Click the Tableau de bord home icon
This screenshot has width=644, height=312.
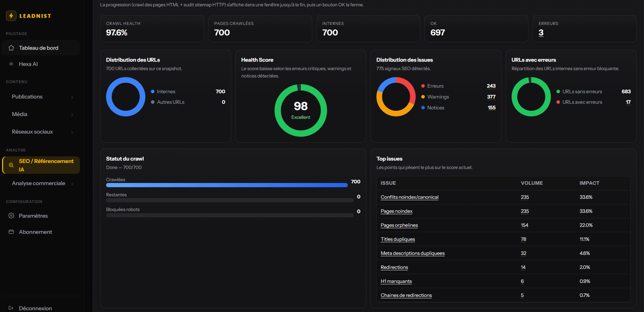coord(11,48)
